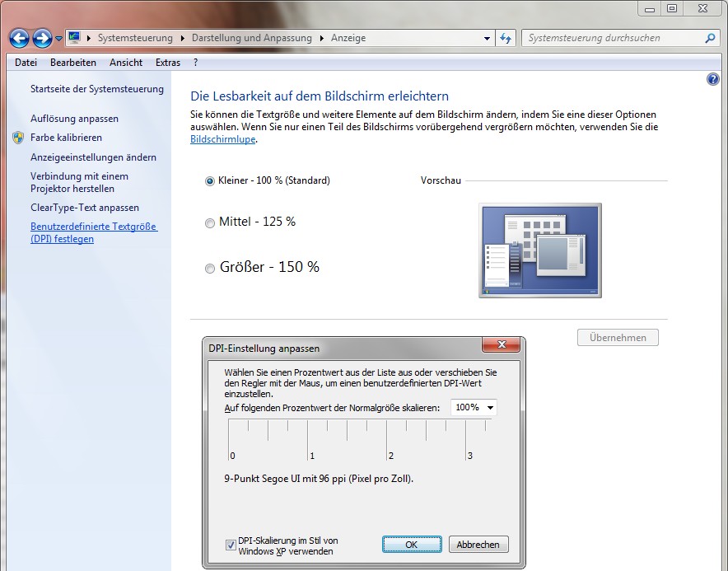Expand the chevron before Darstellung und Anpassung

tap(183, 38)
